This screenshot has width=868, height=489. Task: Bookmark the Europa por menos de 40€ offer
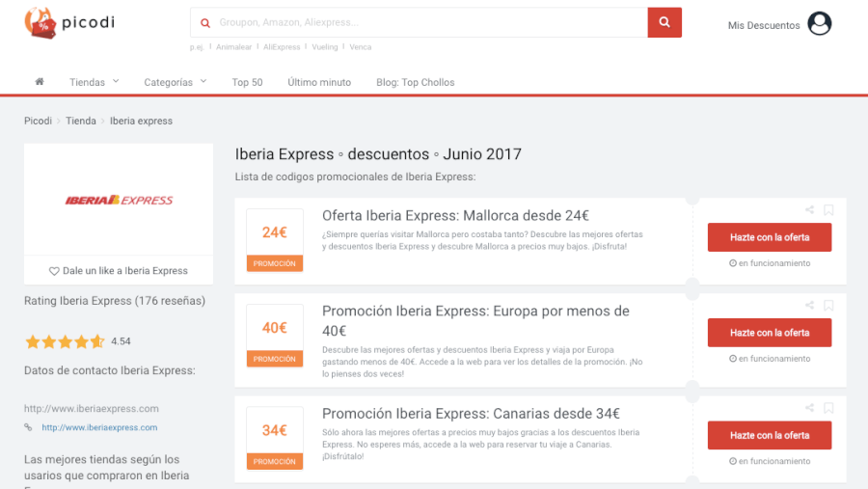[x=828, y=306]
